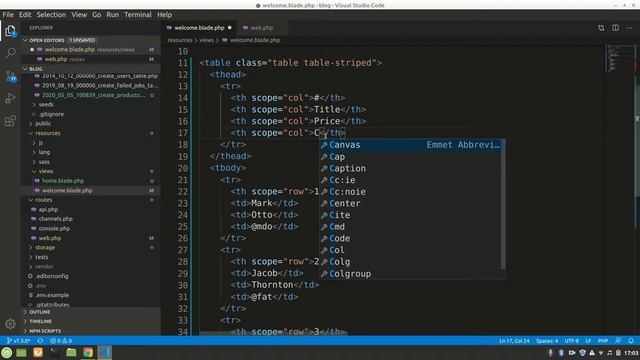The width and height of the screenshot is (640, 360).
Task: Open the green desktop icon in taskbar
Action: (21, 353)
